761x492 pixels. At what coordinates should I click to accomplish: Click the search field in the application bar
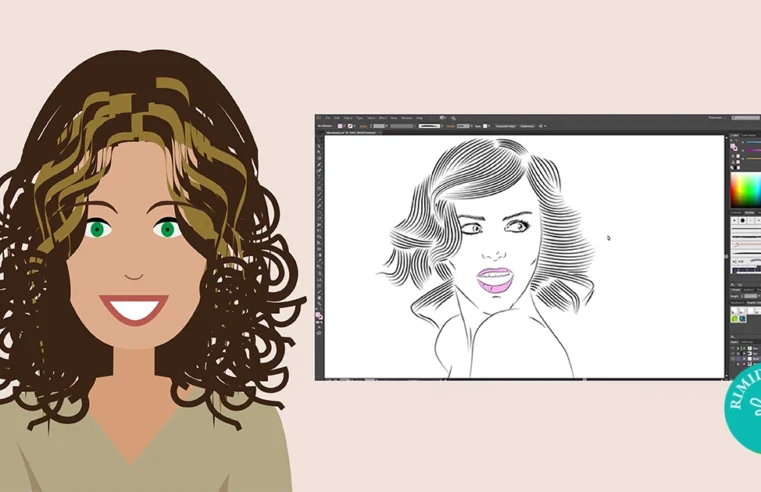(x=745, y=118)
